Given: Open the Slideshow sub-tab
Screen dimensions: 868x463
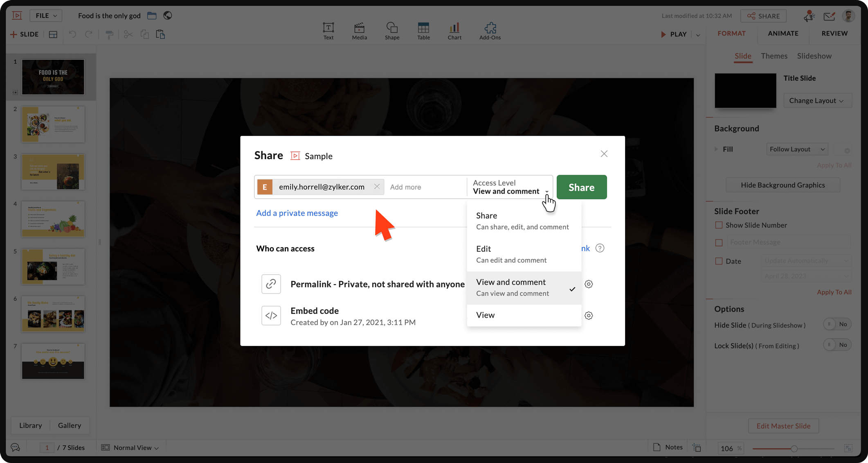Looking at the screenshot, I should pos(814,56).
